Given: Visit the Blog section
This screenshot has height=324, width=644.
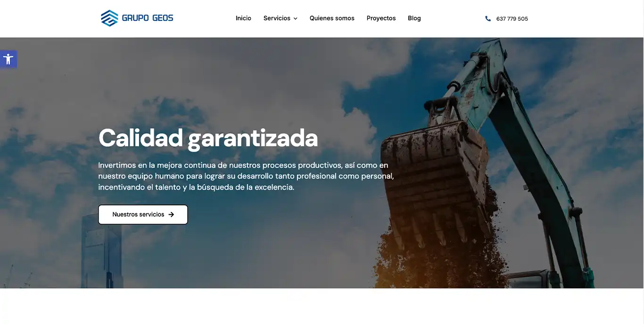Looking at the screenshot, I should tap(414, 18).
